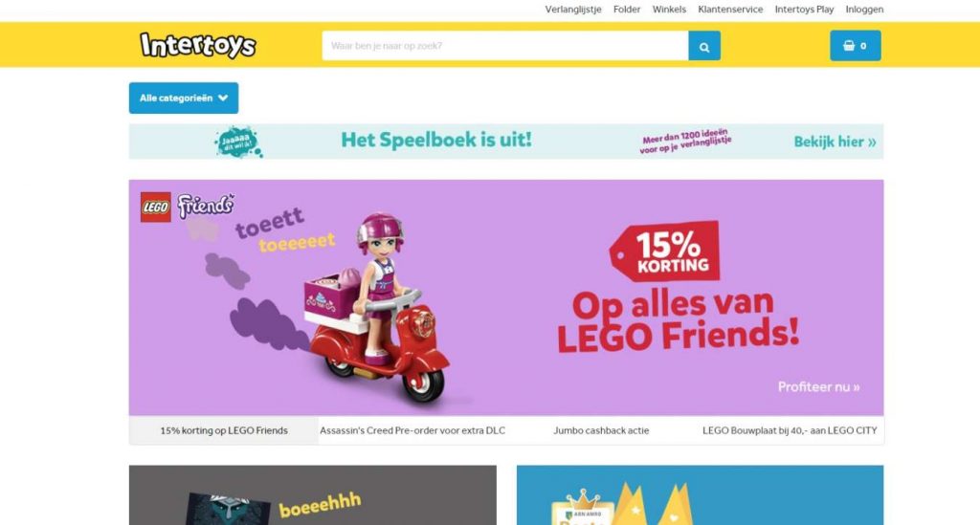Click the LEGO Friends logo text
Viewport: 980px width, 525px height.
pyautogui.click(x=206, y=206)
